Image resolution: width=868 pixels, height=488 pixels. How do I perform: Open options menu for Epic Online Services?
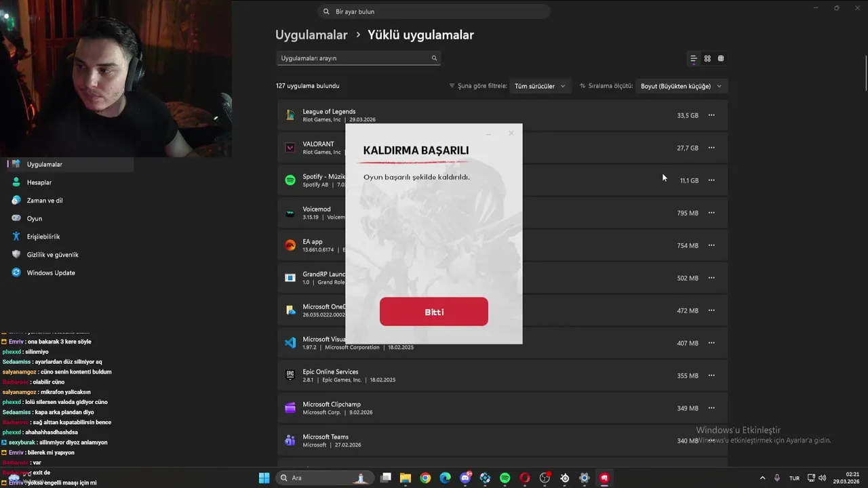(711, 375)
